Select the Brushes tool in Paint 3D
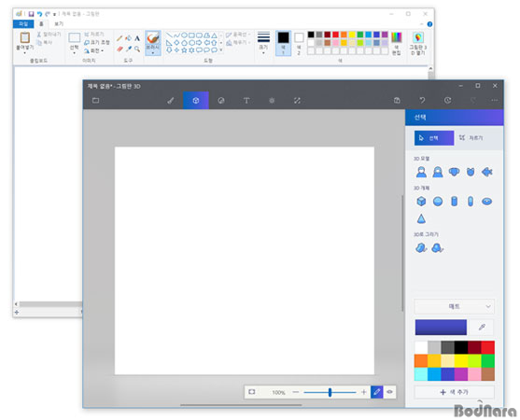The image size is (520, 420). pyautogui.click(x=171, y=101)
